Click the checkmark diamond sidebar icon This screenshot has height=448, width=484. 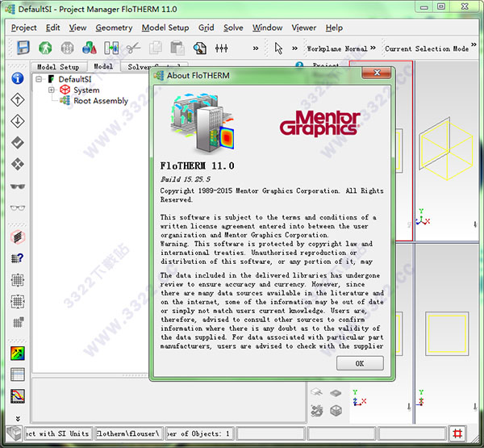[18, 143]
